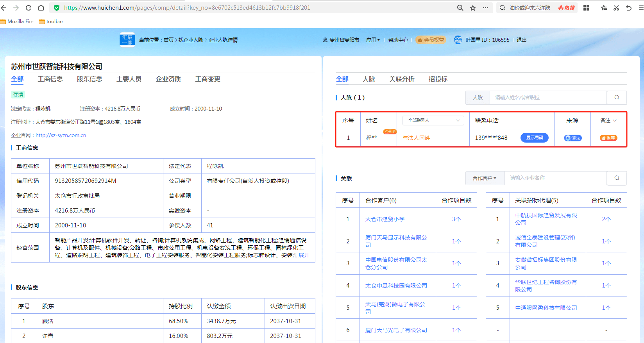Click the 3个 project count for 太仓市经贸小学
This screenshot has height=343, width=644.
coord(456,219)
